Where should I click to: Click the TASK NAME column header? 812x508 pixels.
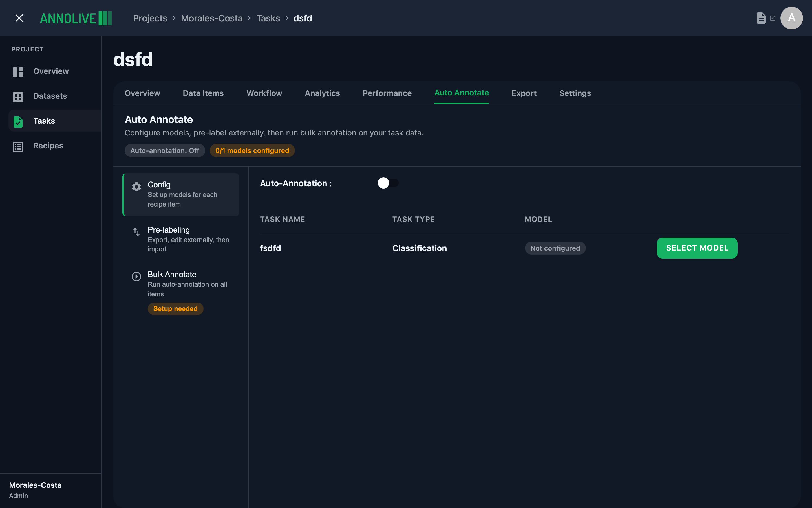(283, 219)
